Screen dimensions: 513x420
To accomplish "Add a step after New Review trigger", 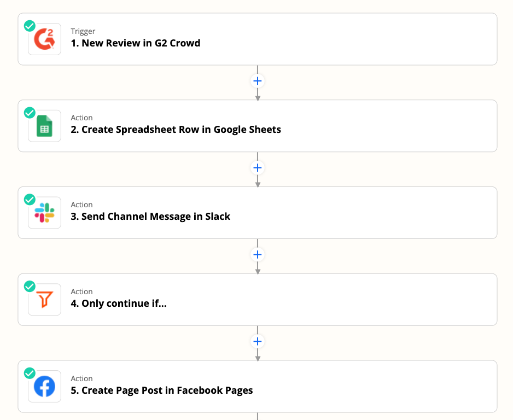I will click(x=258, y=81).
